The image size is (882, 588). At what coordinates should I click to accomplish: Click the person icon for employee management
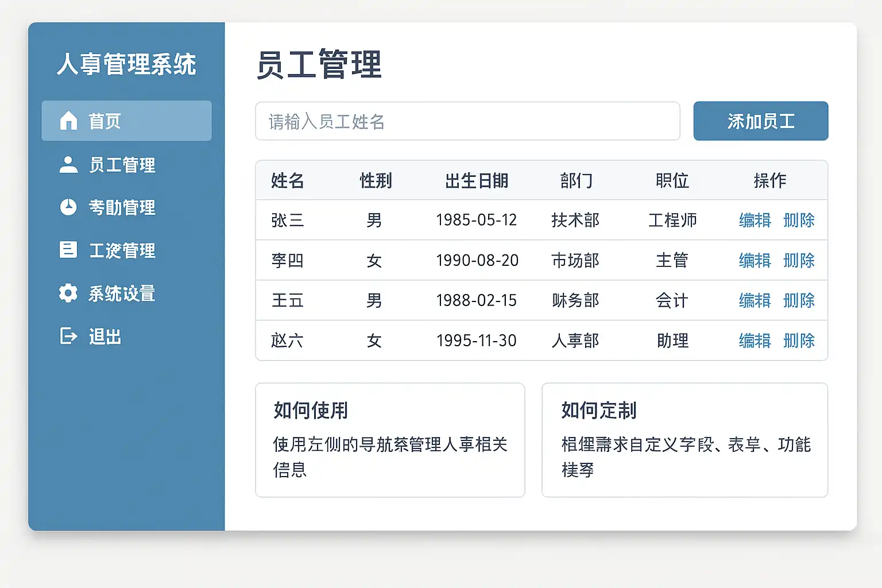click(x=68, y=165)
